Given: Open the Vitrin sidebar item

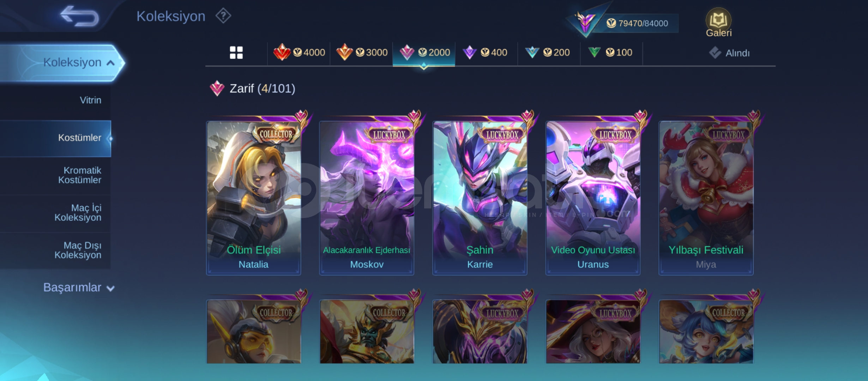Looking at the screenshot, I should (90, 100).
